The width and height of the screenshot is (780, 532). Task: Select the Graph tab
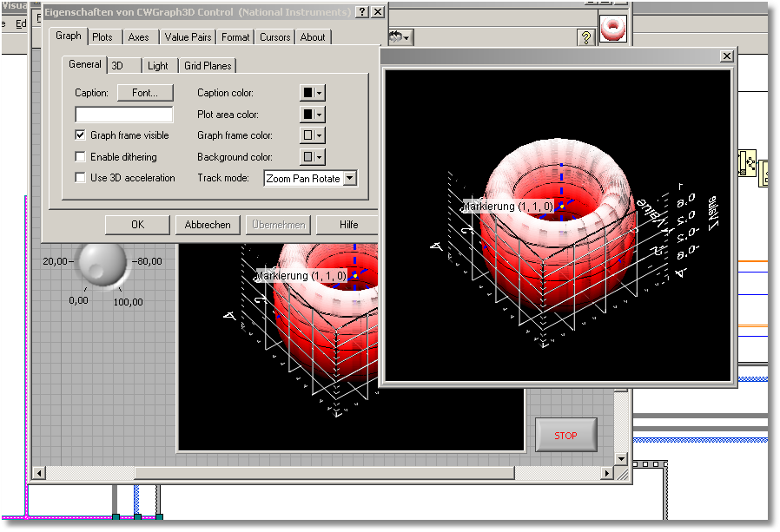[69, 36]
